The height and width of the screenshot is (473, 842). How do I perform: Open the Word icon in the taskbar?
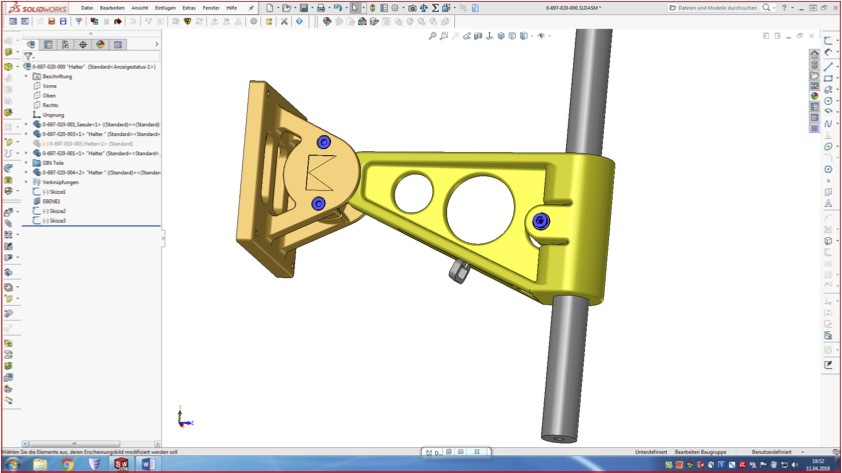pyautogui.click(x=148, y=464)
